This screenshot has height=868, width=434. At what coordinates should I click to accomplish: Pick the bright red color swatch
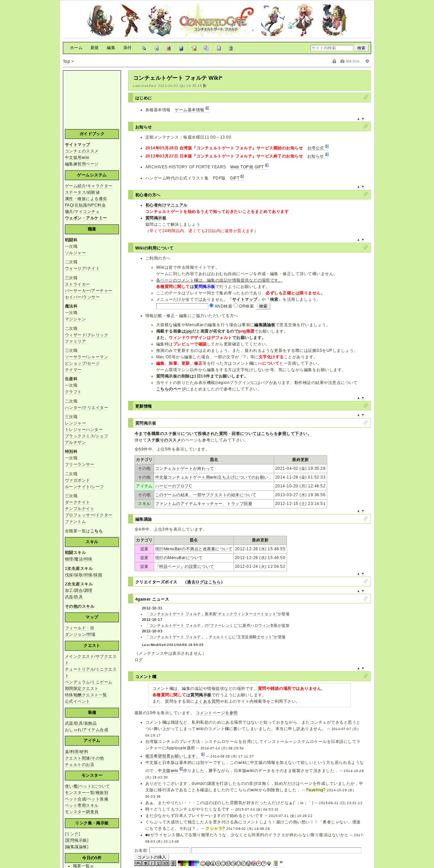coord(182,864)
